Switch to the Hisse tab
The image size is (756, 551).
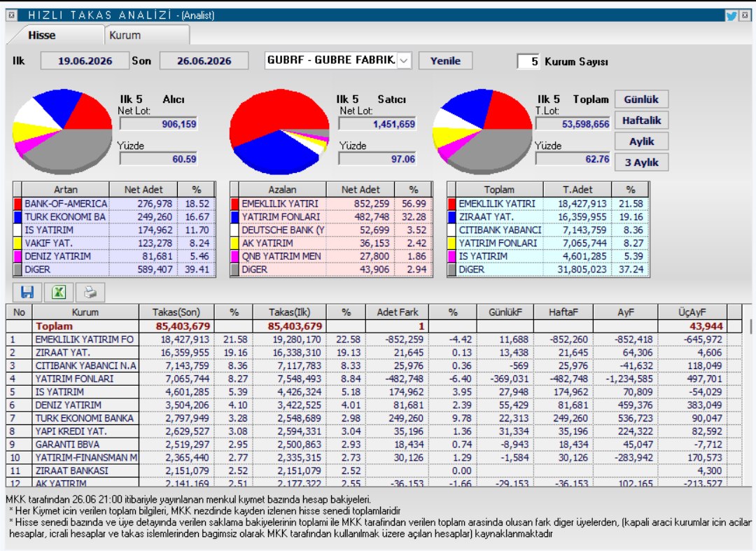(x=42, y=35)
